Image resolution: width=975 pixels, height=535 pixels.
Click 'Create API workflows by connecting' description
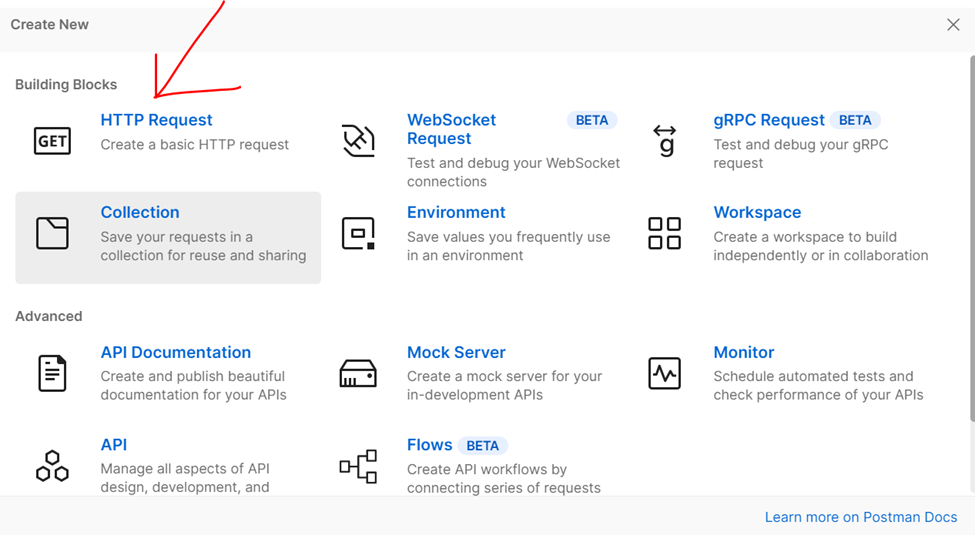point(504,478)
